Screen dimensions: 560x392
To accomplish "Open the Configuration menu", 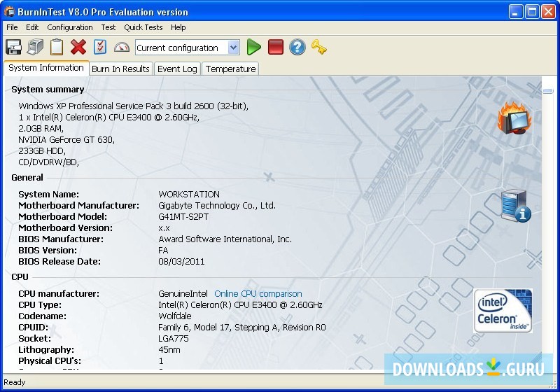I will [70, 27].
